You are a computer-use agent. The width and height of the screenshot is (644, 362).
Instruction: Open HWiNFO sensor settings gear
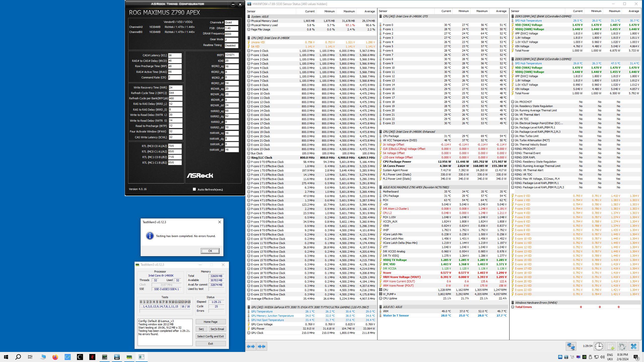622,346
